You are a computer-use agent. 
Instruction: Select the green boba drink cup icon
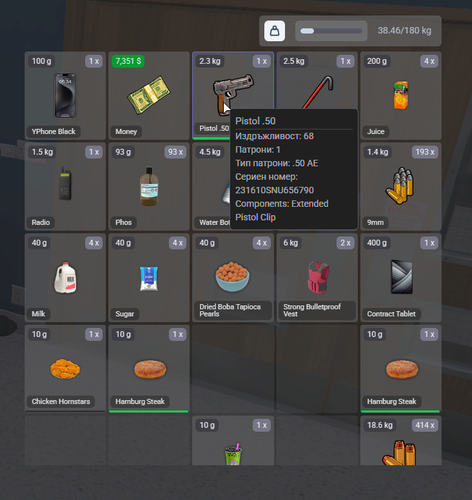(x=233, y=454)
